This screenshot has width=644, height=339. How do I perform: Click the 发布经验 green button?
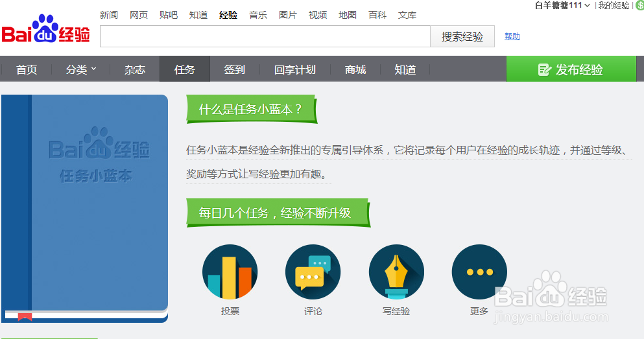coord(571,69)
